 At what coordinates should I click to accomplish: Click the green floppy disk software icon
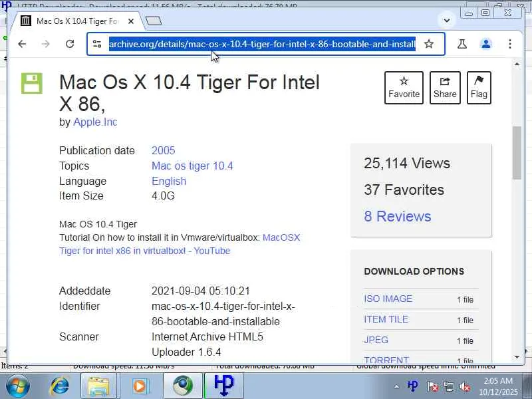pos(32,83)
